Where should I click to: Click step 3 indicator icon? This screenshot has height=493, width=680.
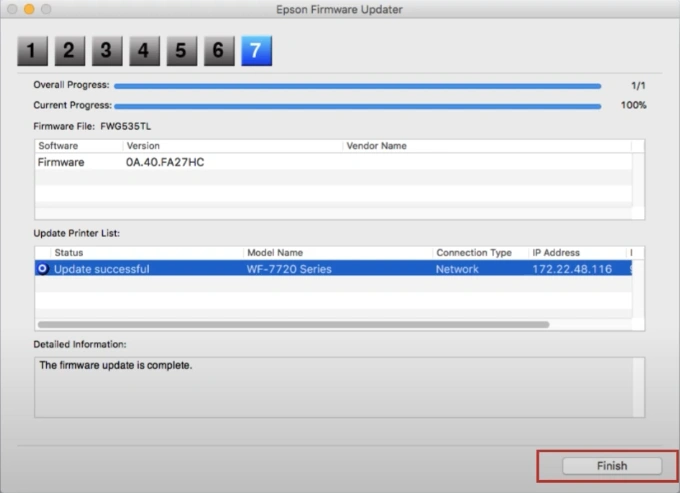coord(106,50)
